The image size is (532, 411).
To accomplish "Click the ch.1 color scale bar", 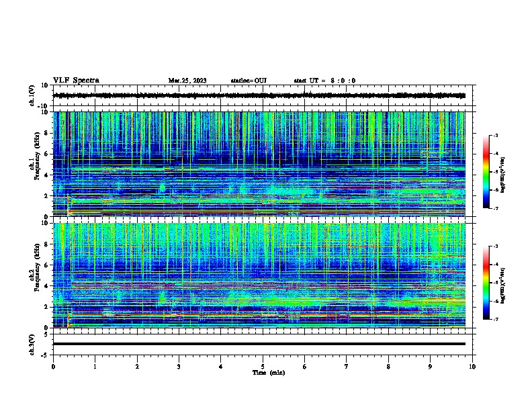I will pos(486,172).
